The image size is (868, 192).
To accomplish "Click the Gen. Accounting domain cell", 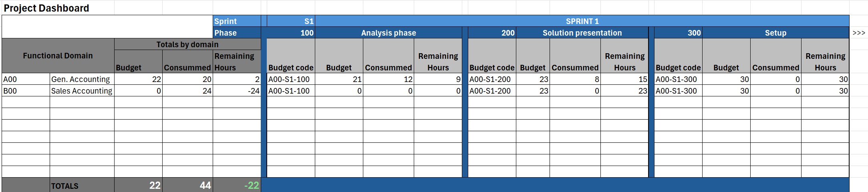I will click(81, 79).
